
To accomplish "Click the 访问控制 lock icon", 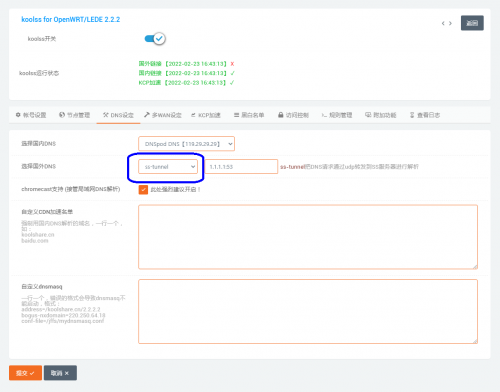I will (x=281, y=115).
